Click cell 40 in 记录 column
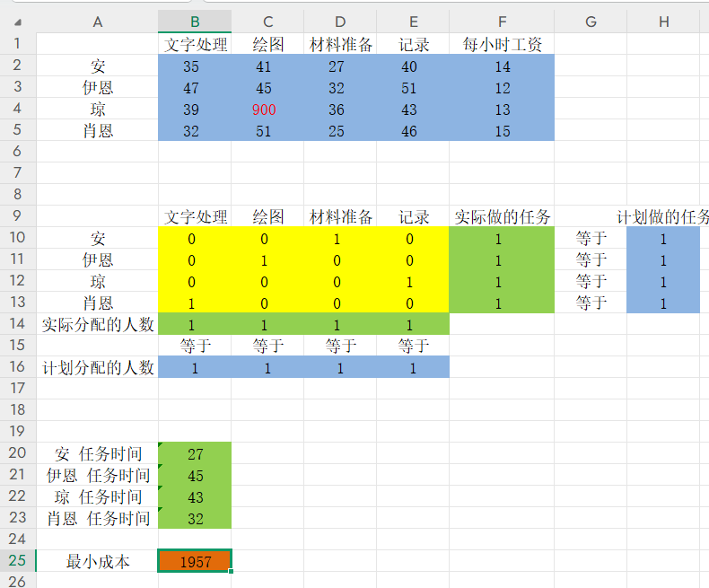 (413, 66)
